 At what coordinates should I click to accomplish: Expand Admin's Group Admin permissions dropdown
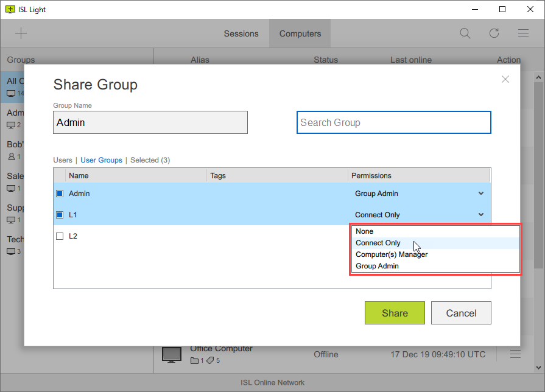[x=481, y=193]
